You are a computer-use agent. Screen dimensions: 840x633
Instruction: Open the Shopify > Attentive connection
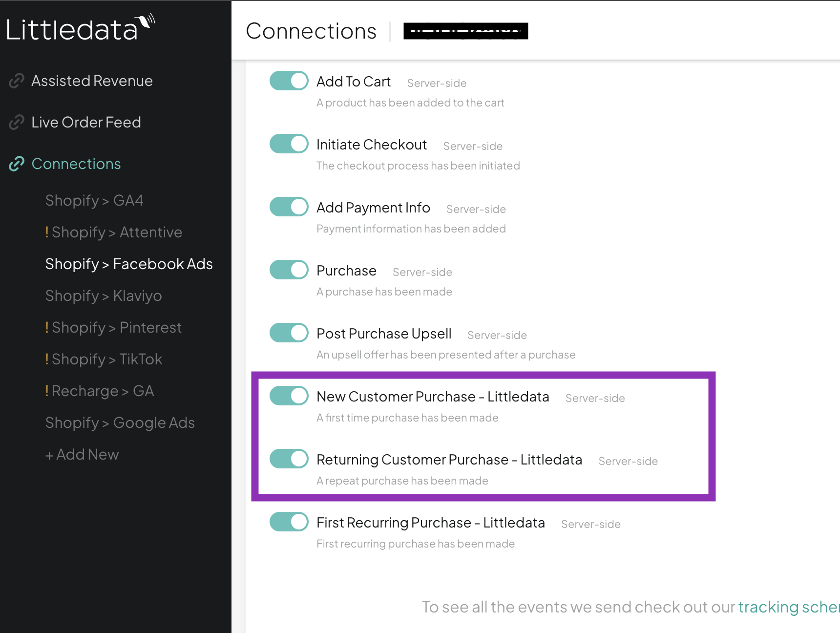tap(117, 232)
